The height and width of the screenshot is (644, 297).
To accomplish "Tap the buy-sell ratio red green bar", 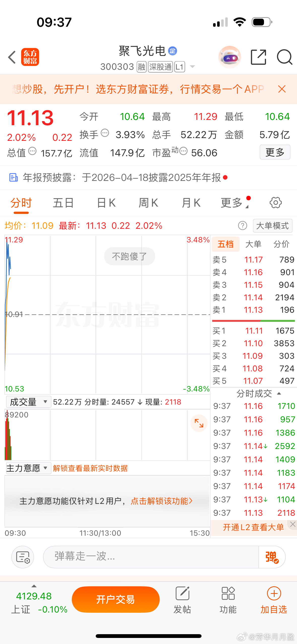I will (x=253, y=321).
